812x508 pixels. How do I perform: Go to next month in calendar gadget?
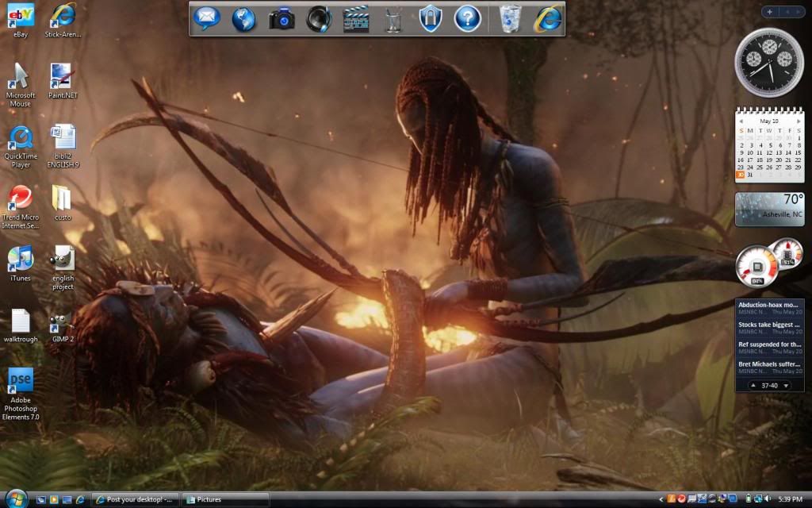[x=798, y=121]
